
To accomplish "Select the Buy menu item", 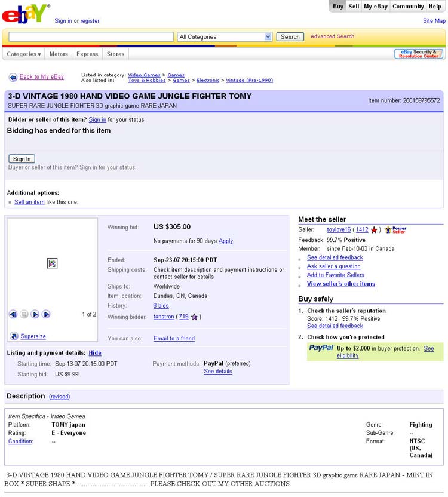I will click(x=338, y=7).
